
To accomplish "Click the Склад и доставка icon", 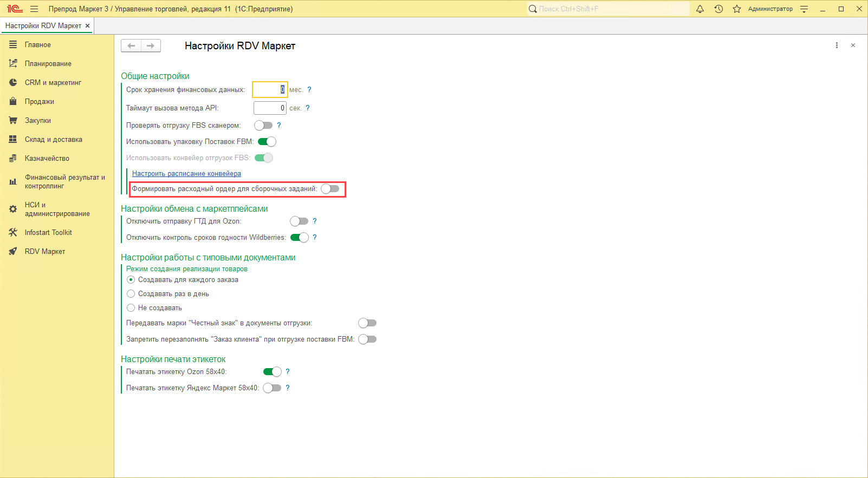I will click(13, 139).
